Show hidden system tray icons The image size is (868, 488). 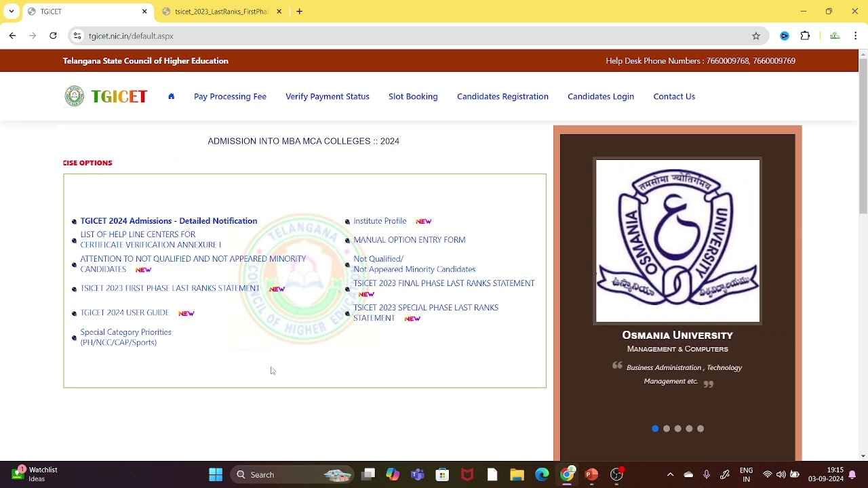(x=670, y=474)
